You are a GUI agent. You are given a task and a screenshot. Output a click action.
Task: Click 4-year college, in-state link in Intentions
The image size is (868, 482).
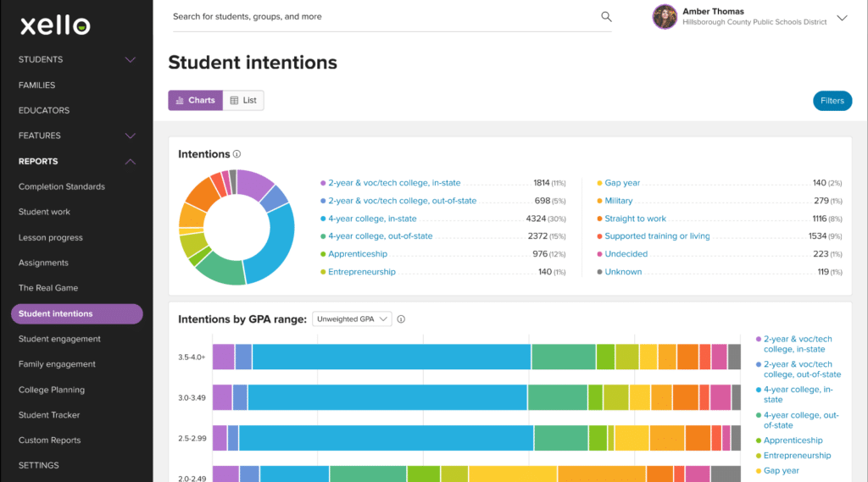click(372, 219)
